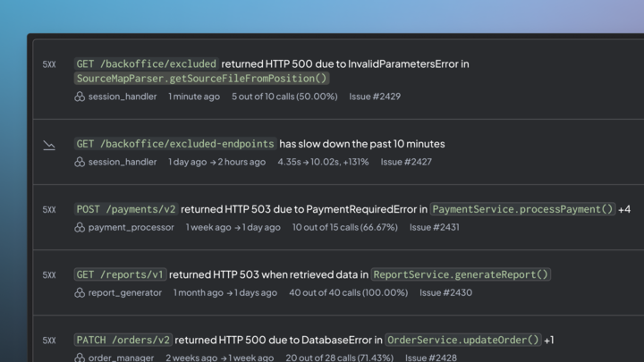Click '40 out of 40 calls (100.00%)'
Viewport: 644px width, 362px height.
pos(348,292)
